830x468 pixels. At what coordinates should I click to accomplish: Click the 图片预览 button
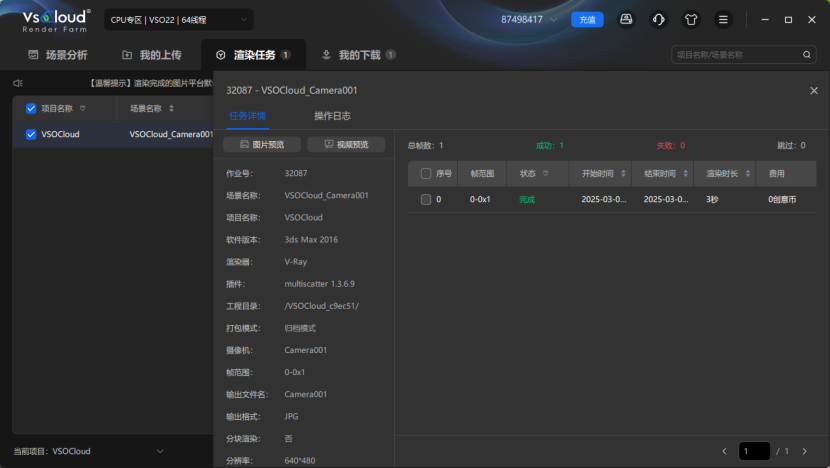point(262,145)
